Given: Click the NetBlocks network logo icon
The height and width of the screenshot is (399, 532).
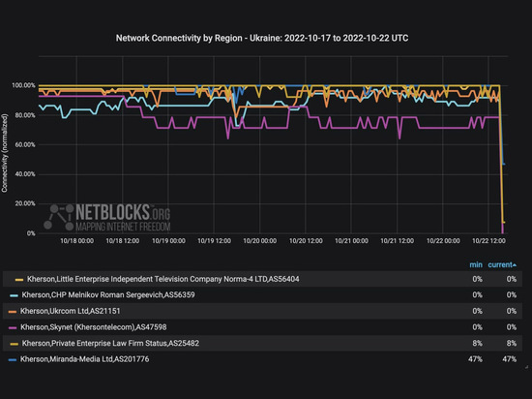Looking at the screenshot, I should pos(58,217).
